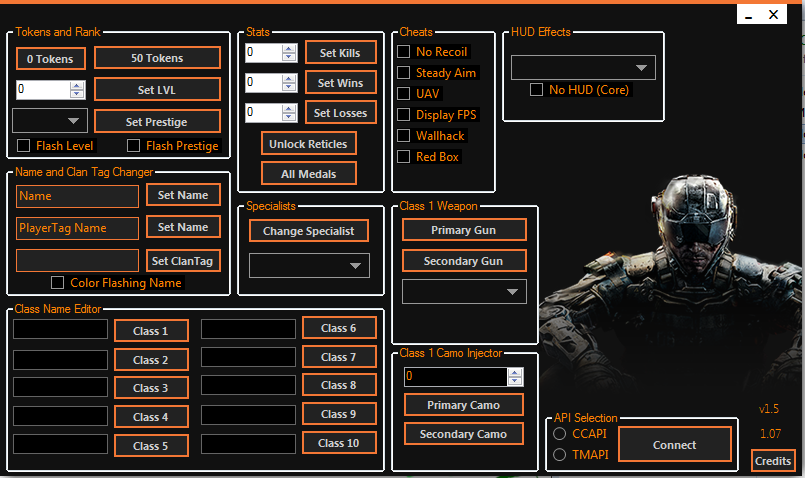Image resolution: width=805 pixels, height=478 pixels.
Task: Click the Class 5 button
Action: point(151,446)
